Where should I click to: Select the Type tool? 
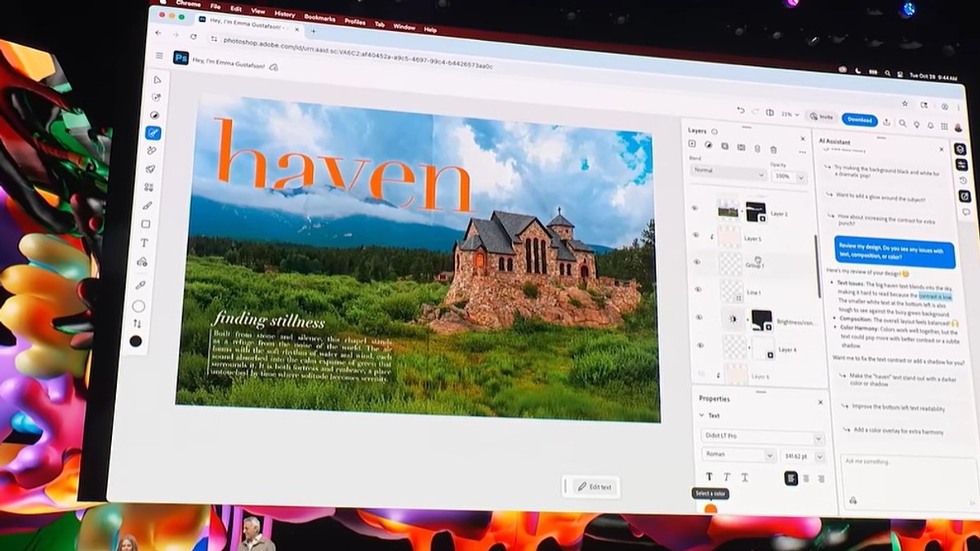[x=146, y=242]
